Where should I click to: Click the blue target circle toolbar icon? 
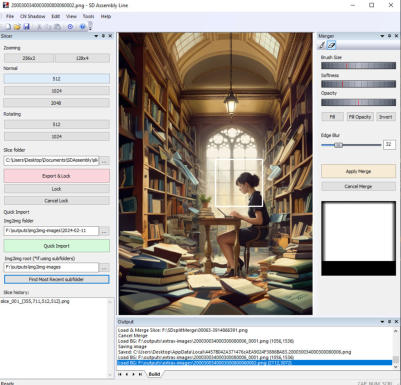tap(70, 27)
